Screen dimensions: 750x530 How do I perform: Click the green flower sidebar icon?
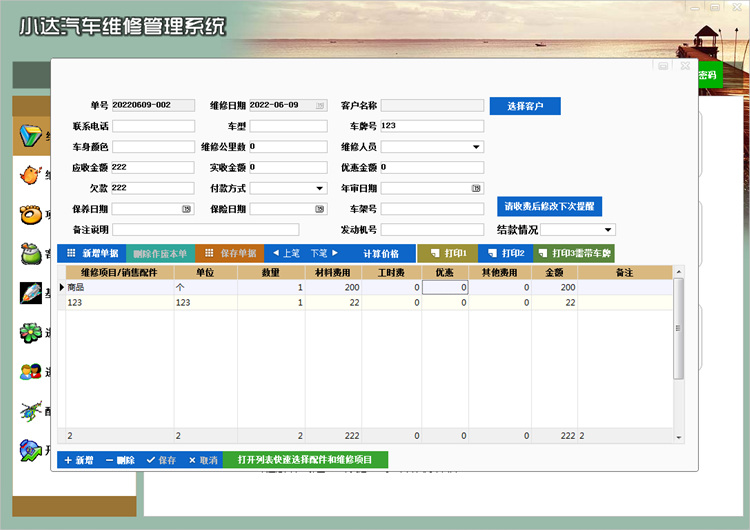(x=31, y=332)
